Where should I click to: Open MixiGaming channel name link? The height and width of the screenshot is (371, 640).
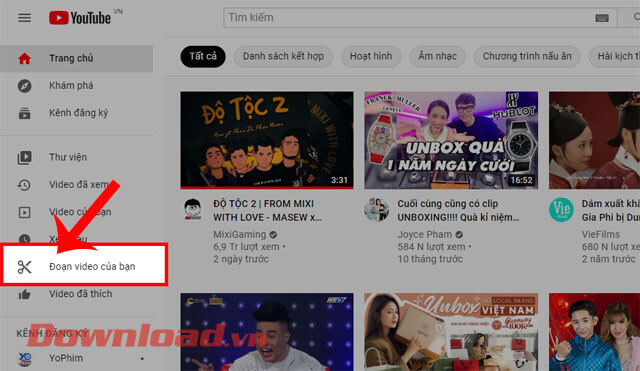coord(239,235)
